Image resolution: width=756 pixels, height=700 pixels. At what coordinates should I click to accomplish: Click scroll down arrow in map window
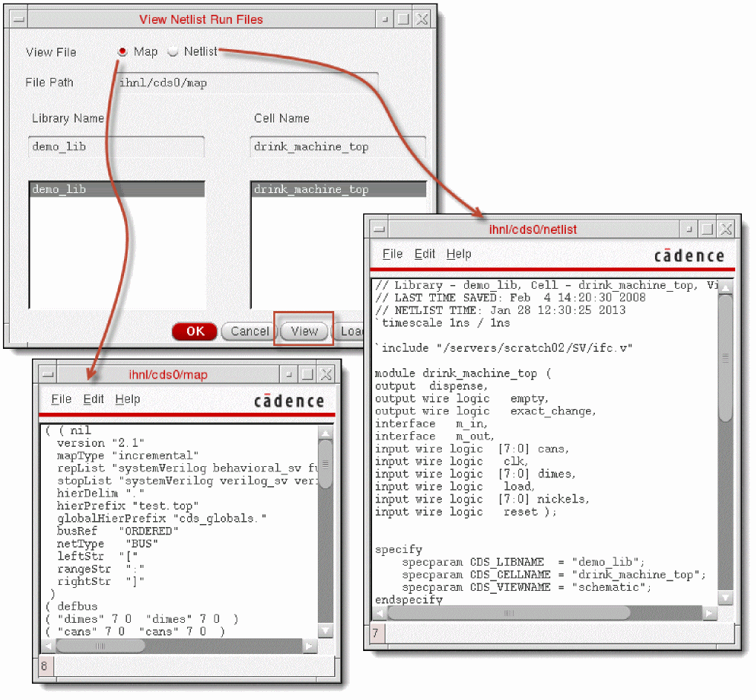point(326,630)
